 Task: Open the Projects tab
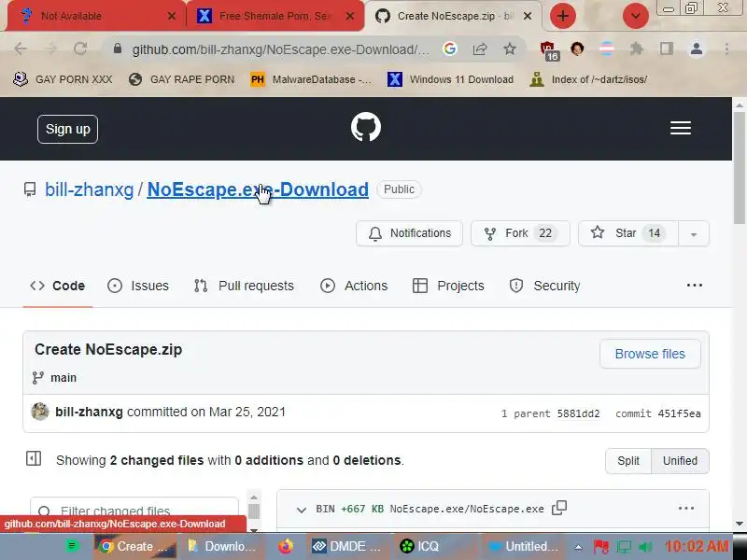(448, 286)
